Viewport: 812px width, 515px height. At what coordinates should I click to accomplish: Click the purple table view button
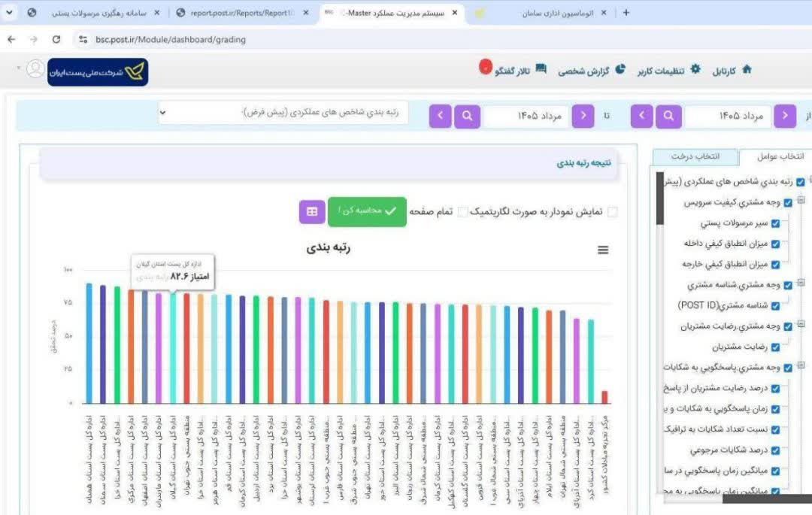click(x=312, y=211)
